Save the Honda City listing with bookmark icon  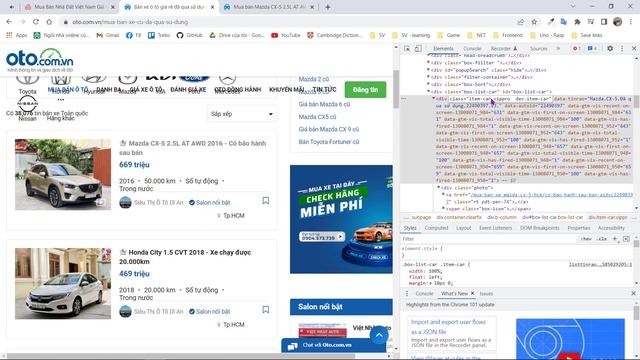pos(266,309)
